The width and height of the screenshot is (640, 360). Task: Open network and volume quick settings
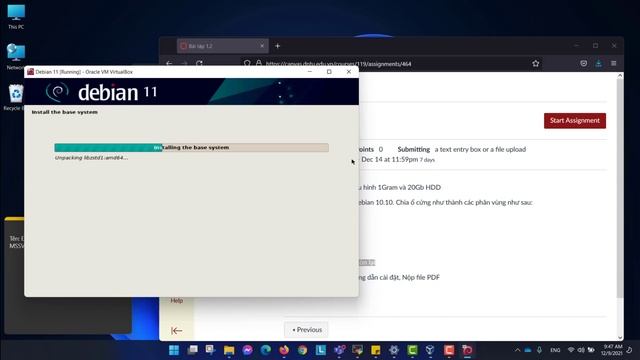[x=581, y=350]
